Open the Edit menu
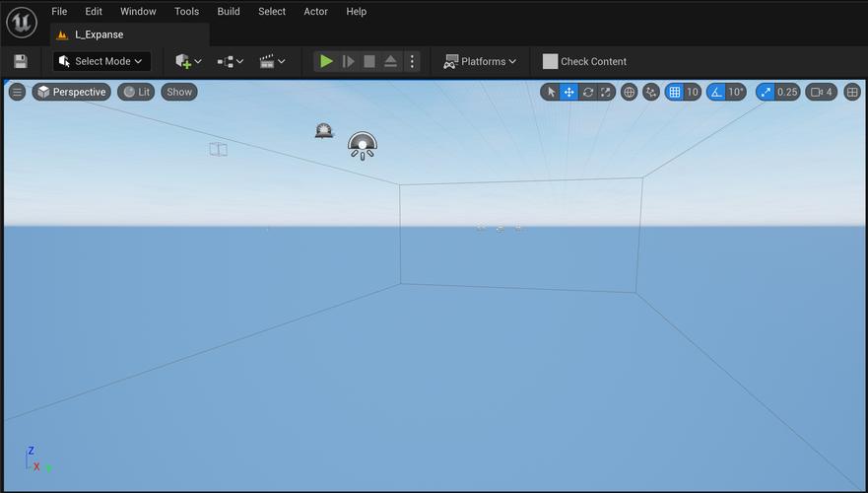868x493 pixels. point(94,11)
